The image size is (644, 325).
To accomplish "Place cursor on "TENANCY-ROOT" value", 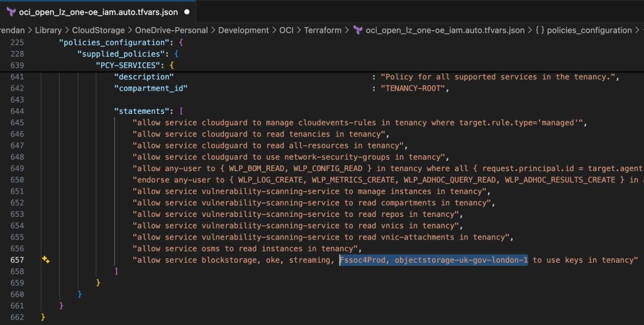I will pos(414,89).
